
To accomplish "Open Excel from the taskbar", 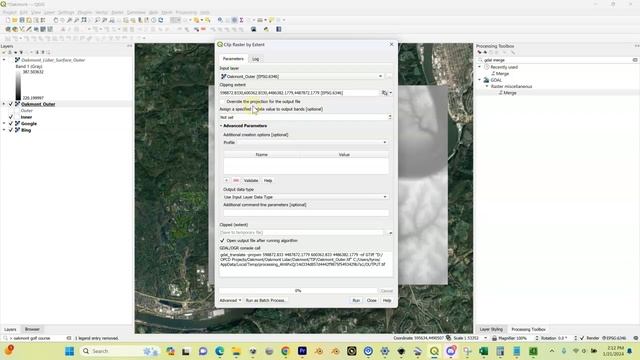I will pos(484,351).
